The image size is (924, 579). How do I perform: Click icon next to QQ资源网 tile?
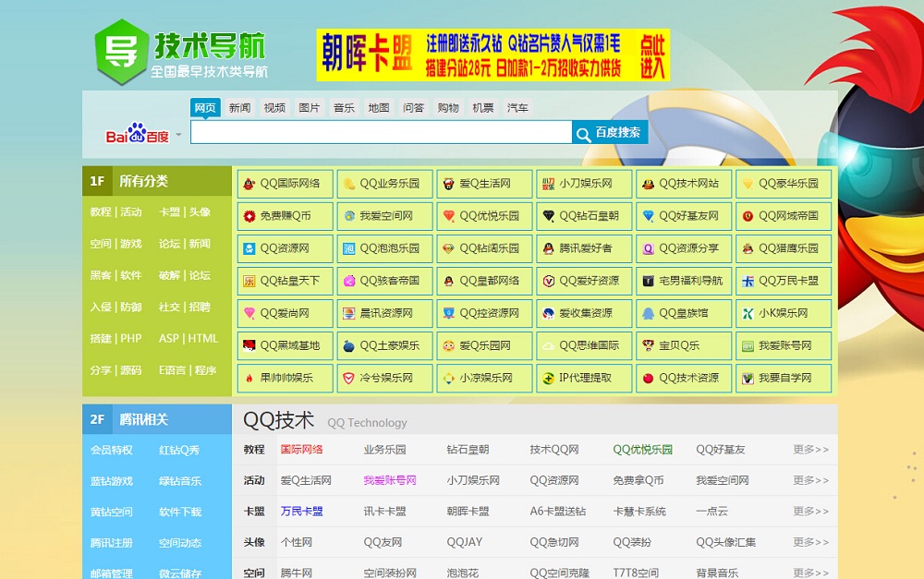[x=249, y=248]
